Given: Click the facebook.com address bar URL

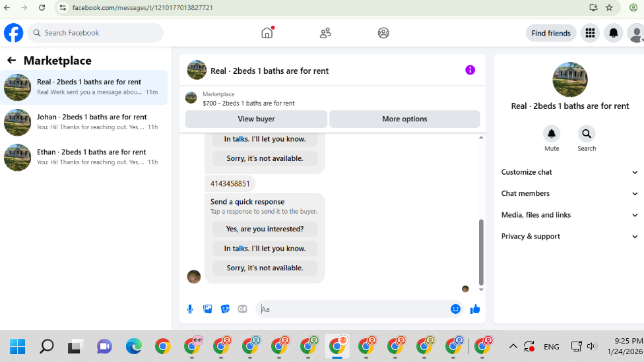Looking at the screenshot, I should point(143,8).
